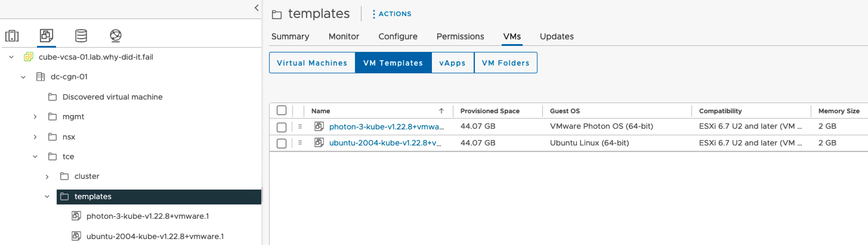Click the drag handle on photon-3-kube row
Image resolution: width=868 pixels, height=245 pixels.
coord(300,127)
